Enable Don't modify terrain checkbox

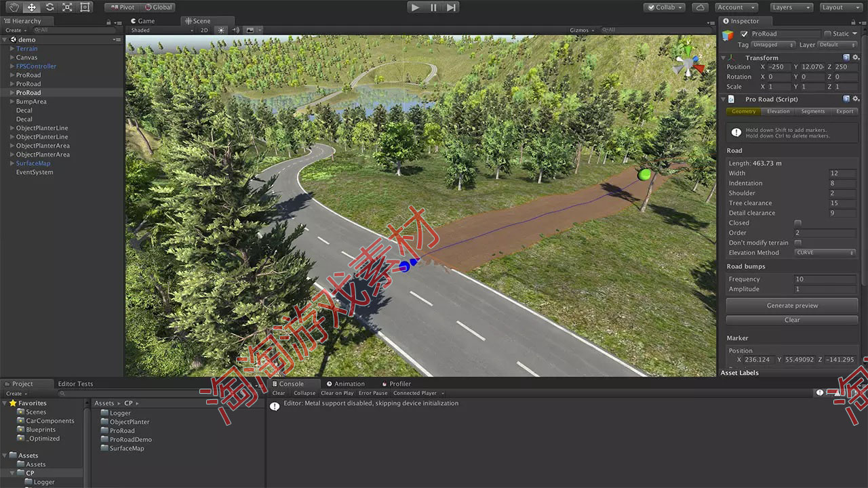point(798,243)
